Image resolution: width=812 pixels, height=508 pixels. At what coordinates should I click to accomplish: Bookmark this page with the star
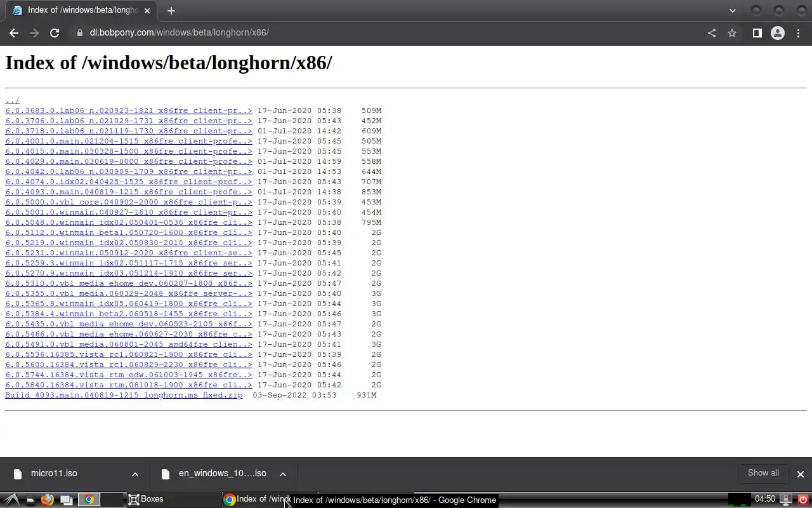[x=732, y=33]
